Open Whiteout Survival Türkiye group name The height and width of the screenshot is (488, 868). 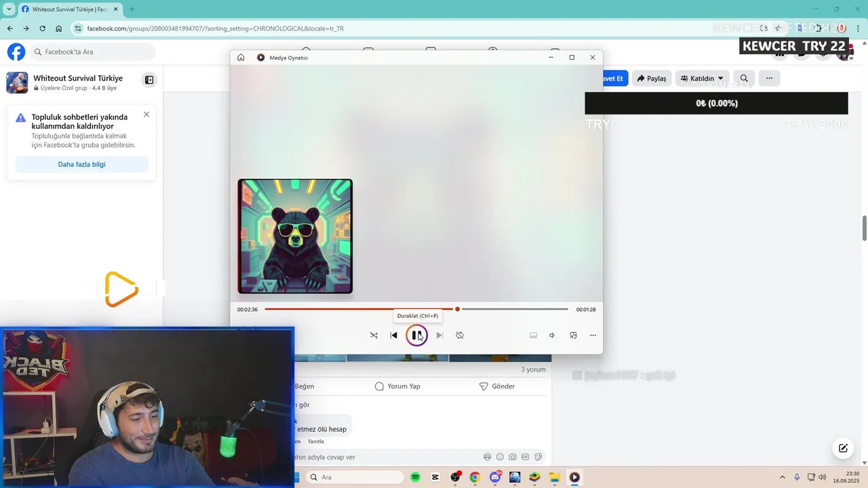78,78
